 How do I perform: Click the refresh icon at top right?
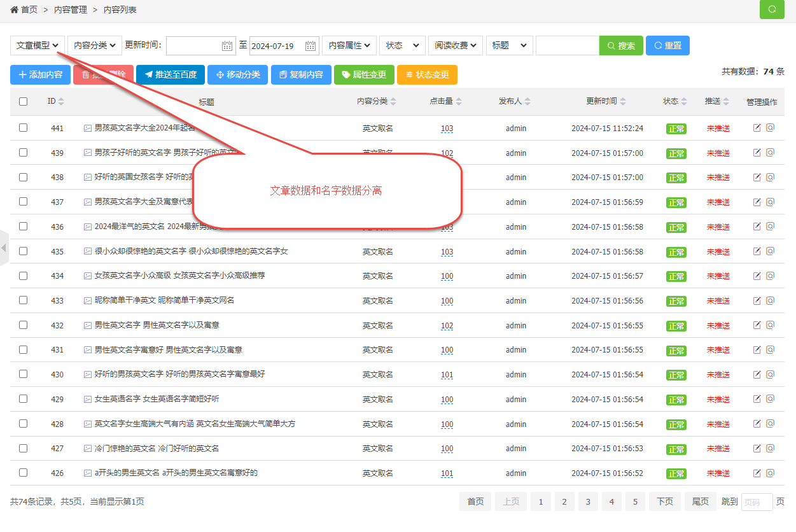[x=772, y=10]
